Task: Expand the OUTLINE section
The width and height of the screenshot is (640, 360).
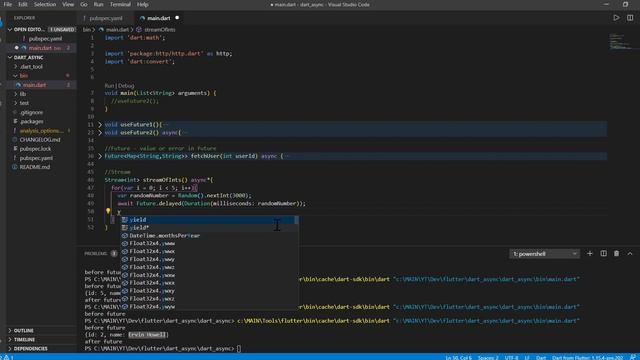Action: [x=10, y=330]
